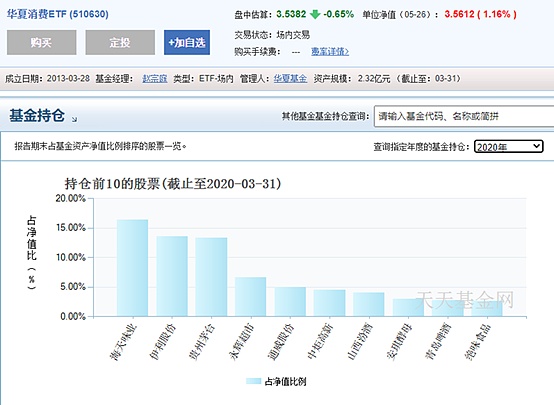This screenshot has width=554, height=405.
Task: Click the 基金持仓 section heading
Action: pos(37,116)
